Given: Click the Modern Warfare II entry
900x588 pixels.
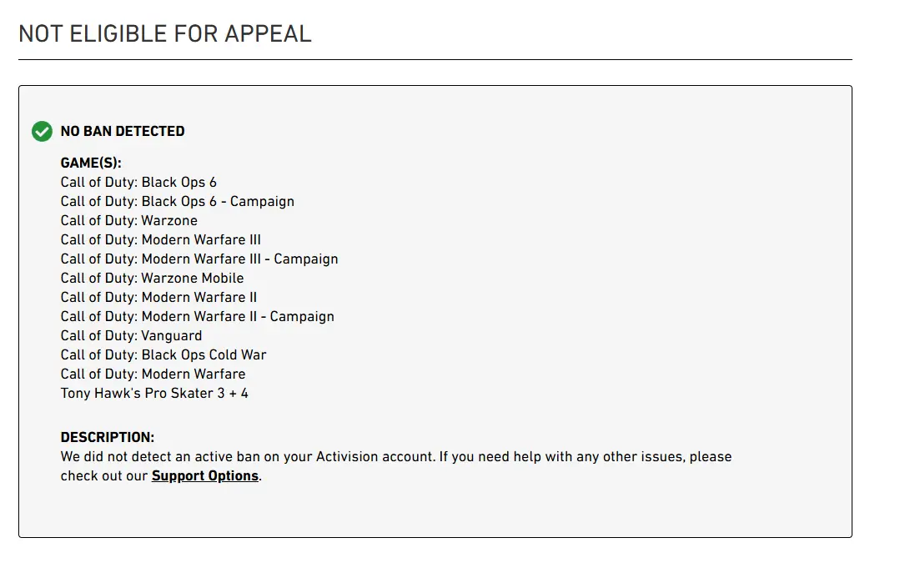Looking at the screenshot, I should click(158, 298).
